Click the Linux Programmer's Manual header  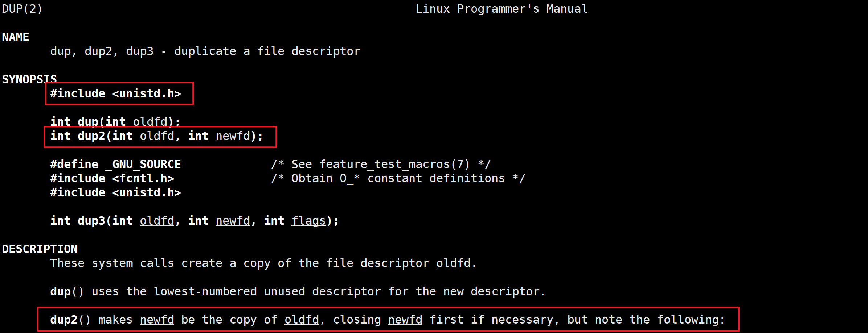[x=501, y=9]
